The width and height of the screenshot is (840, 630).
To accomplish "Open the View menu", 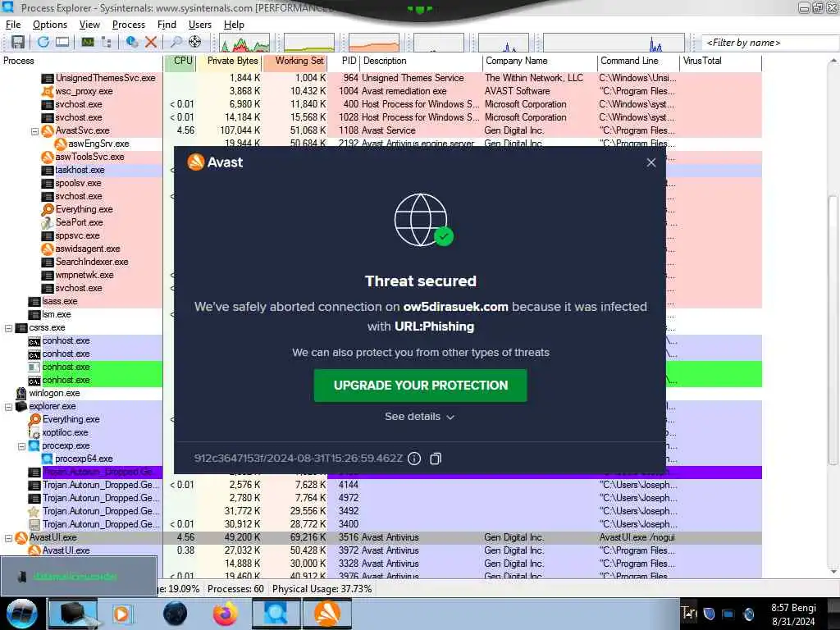I will click(89, 25).
